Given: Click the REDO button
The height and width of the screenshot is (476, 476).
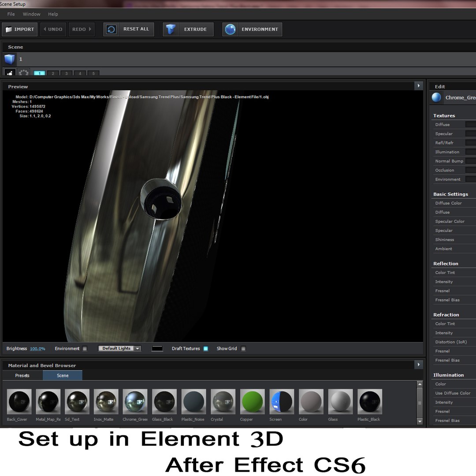Looking at the screenshot, I should pyautogui.click(x=82, y=29).
